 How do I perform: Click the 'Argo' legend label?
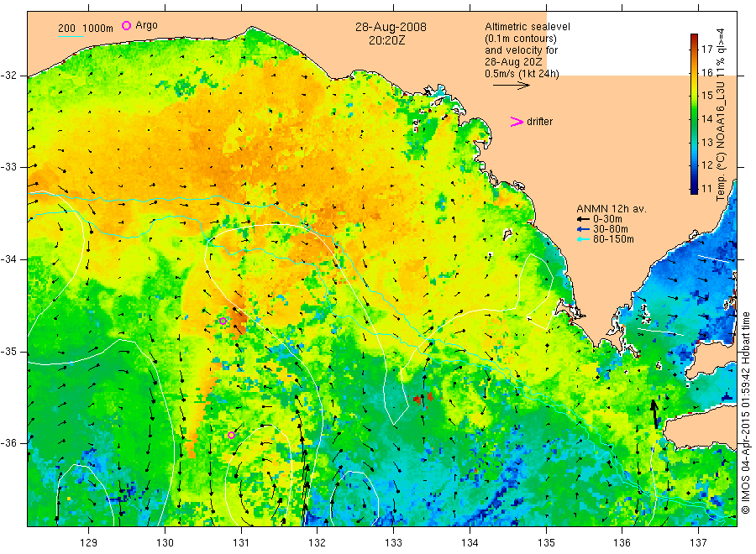(146, 25)
